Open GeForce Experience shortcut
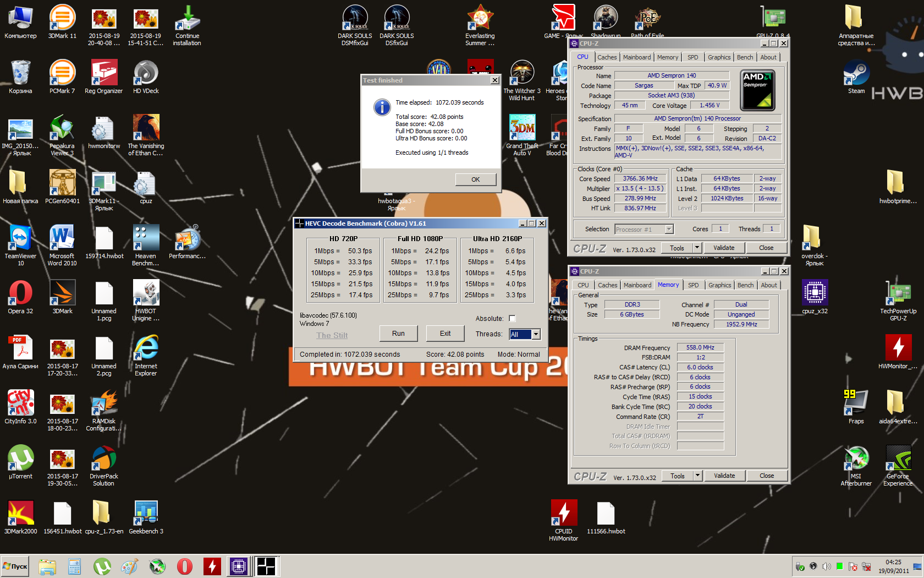The image size is (924, 578). click(x=898, y=466)
